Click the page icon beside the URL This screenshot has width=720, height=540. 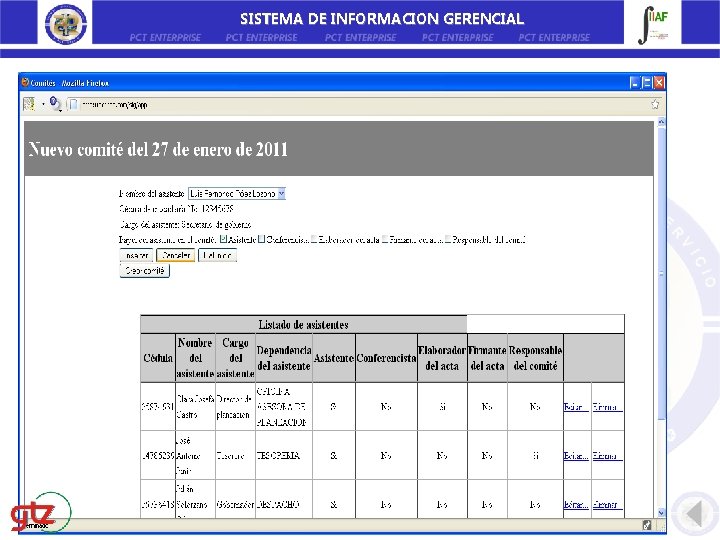tap(73, 105)
